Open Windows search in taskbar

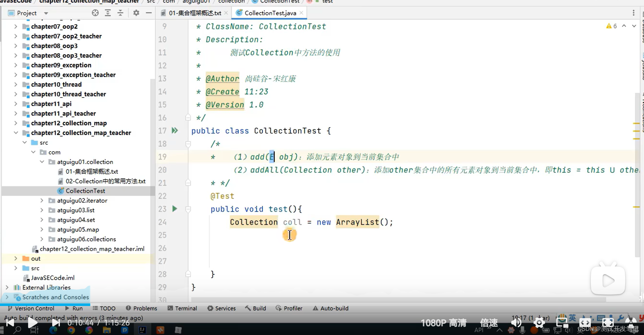17,330
